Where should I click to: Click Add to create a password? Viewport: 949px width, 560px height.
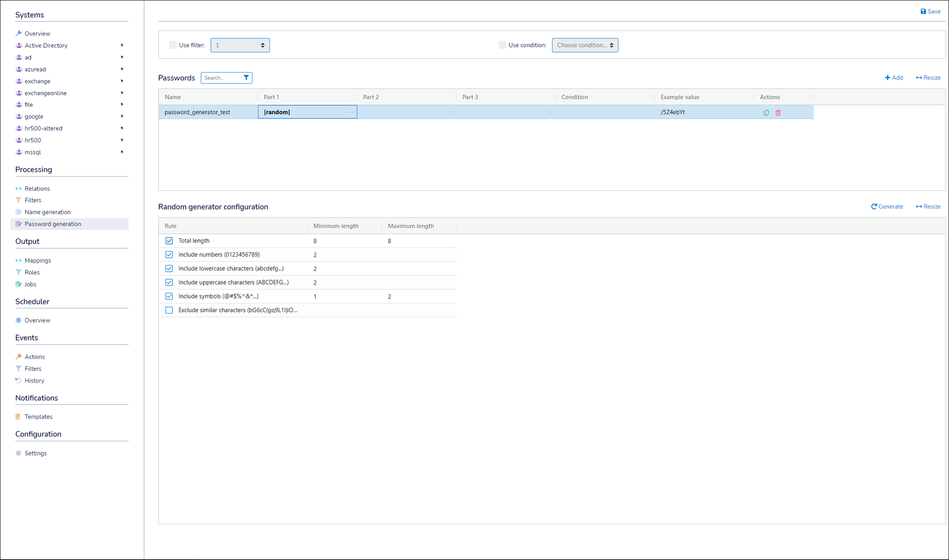(894, 78)
